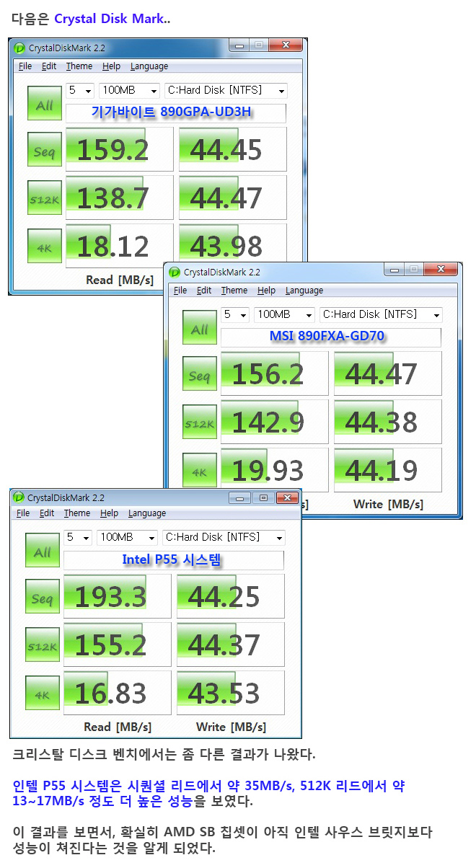Run All tests in Intel P55 window
Image resolution: width=476 pixels, height=868 pixels.
tap(43, 552)
